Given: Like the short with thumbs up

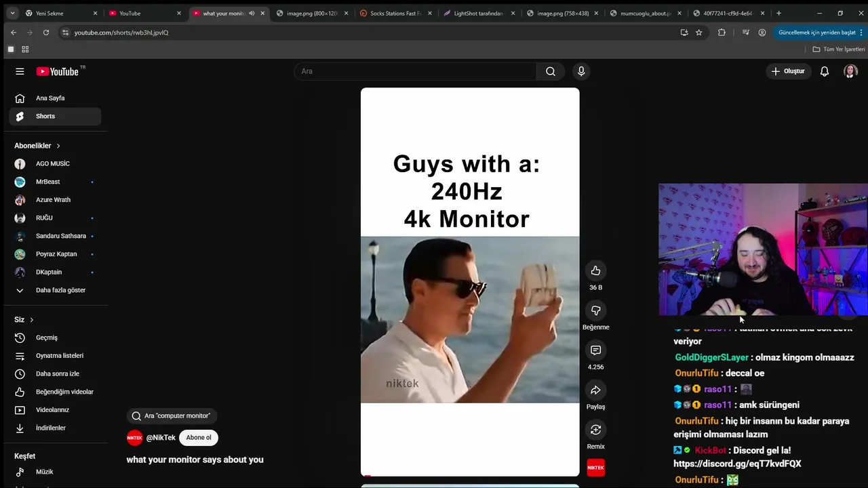Looking at the screenshot, I should point(595,270).
